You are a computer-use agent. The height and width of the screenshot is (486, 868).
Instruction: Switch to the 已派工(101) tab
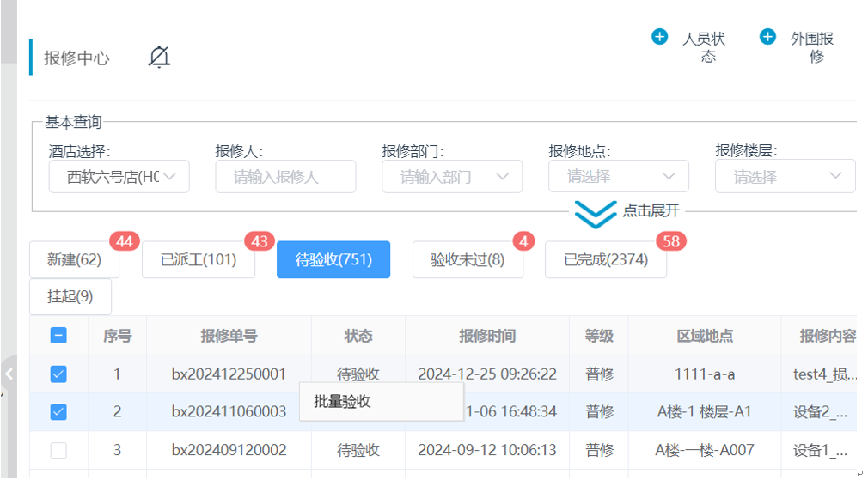(199, 260)
